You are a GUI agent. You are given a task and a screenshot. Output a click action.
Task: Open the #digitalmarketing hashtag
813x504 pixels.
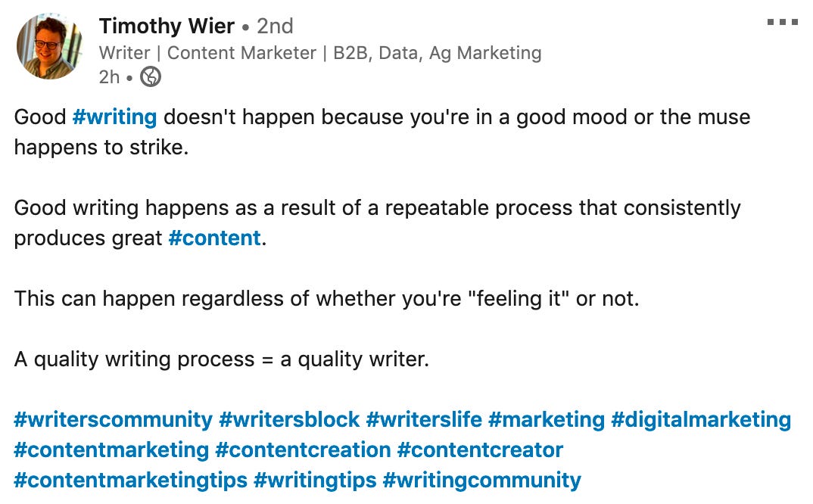[701, 419]
